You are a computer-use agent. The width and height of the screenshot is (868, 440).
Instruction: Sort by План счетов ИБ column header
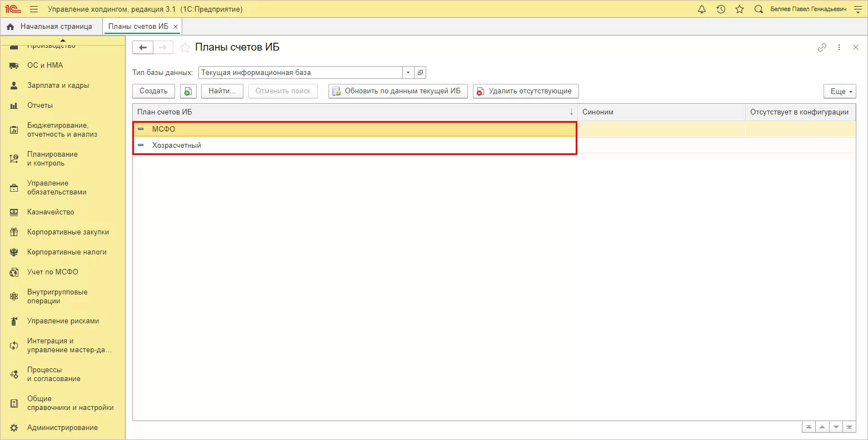point(355,112)
